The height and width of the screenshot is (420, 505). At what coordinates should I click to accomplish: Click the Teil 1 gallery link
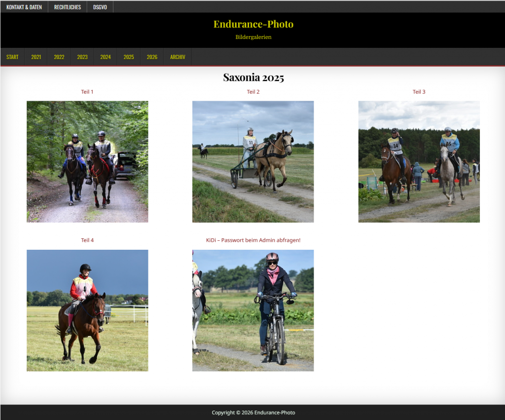pyautogui.click(x=87, y=92)
